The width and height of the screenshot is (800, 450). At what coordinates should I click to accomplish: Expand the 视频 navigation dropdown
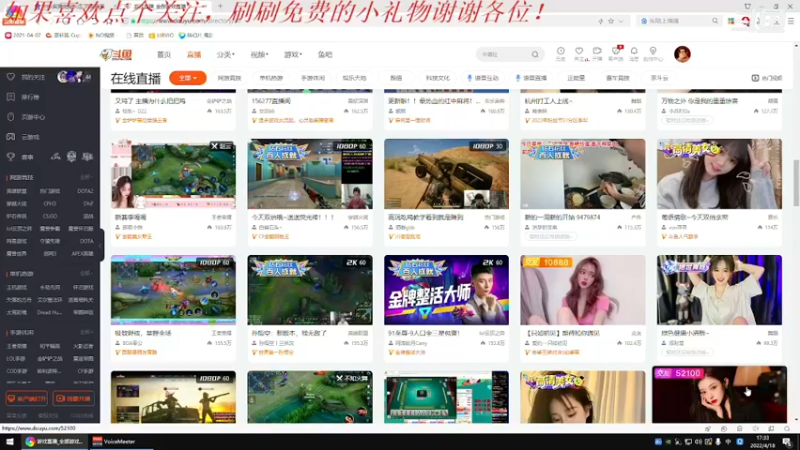click(x=259, y=55)
